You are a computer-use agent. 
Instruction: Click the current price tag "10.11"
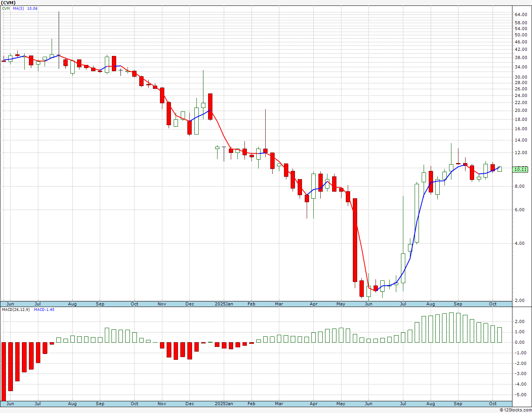coord(520,169)
